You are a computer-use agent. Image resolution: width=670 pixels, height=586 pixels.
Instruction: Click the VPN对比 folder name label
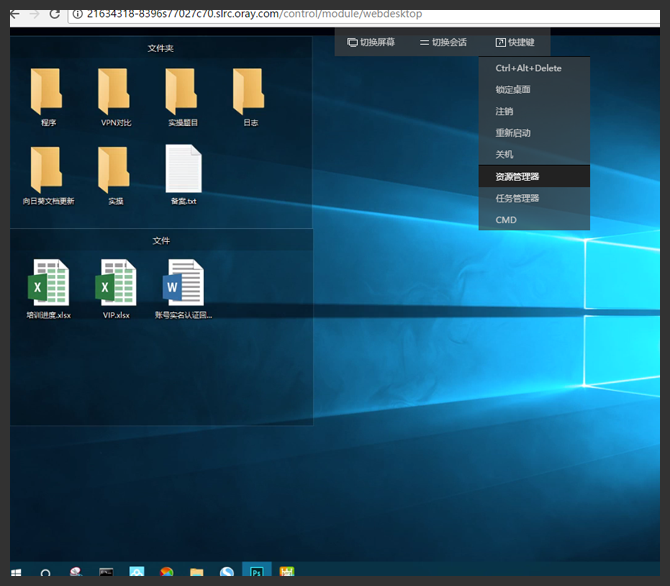tap(116, 123)
